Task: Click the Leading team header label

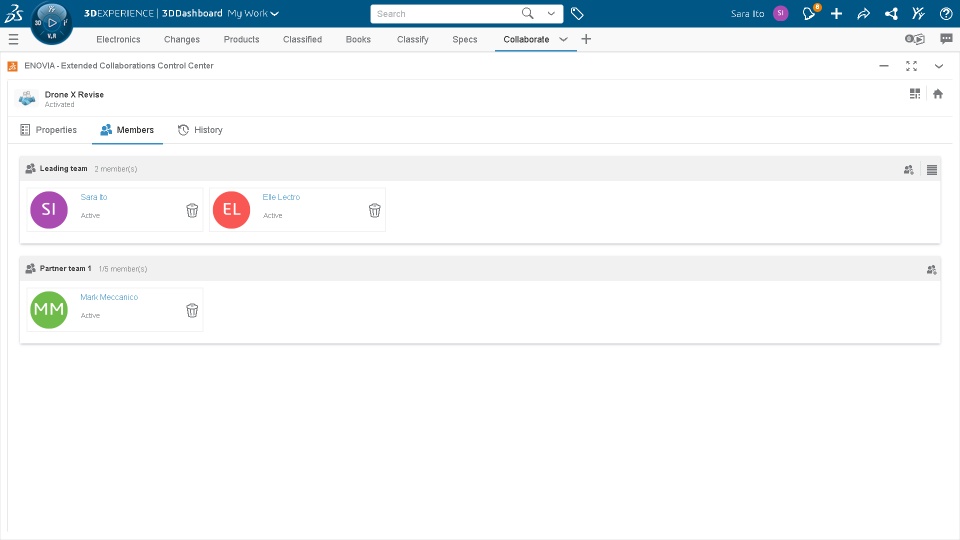Action: click(x=64, y=168)
